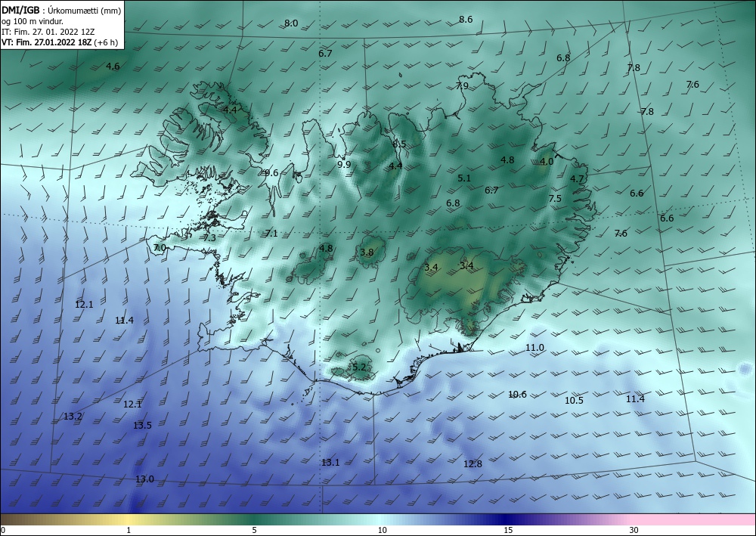Viewport: 756px width, 536px height.
Task: Click the 5.1 value label
Action: [x=464, y=178]
